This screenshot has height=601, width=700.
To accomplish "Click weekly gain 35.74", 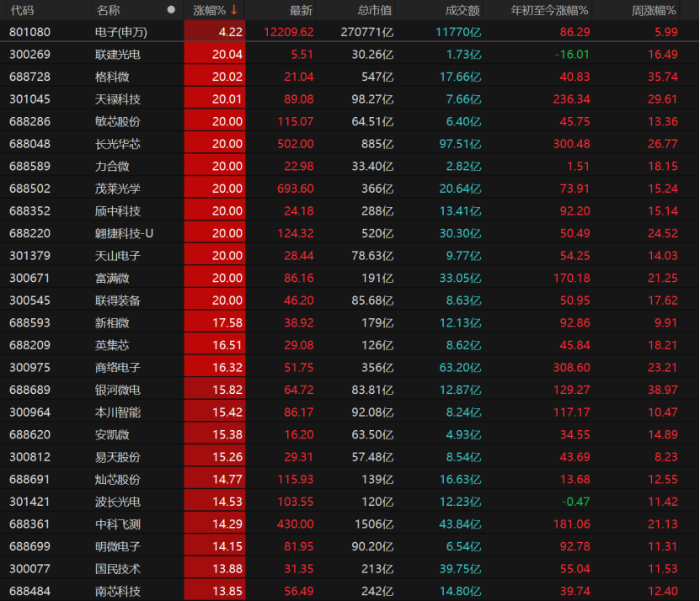I will pyautogui.click(x=663, y=77).
